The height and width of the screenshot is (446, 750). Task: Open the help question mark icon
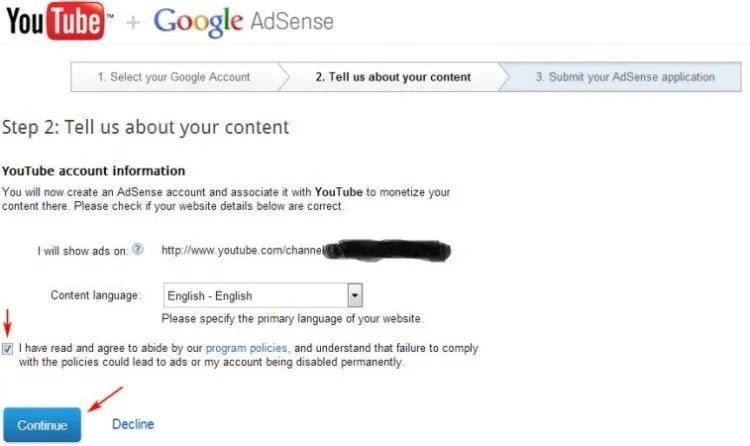138,249
